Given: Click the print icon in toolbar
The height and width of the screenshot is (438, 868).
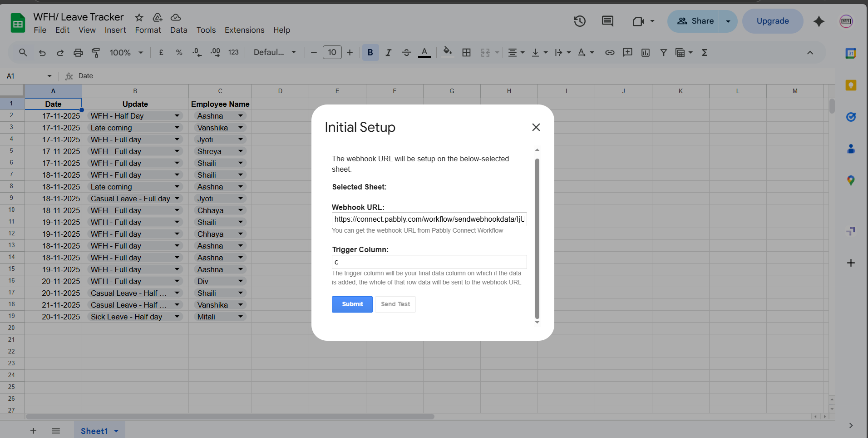Looking at the screenshot, I should pyautogui.click(x=78, y=53).
